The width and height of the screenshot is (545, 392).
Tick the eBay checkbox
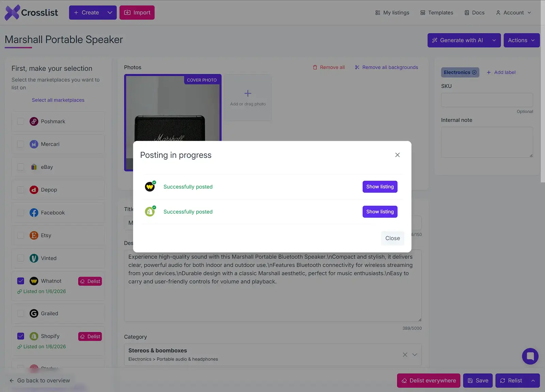(x=21, y=167)
